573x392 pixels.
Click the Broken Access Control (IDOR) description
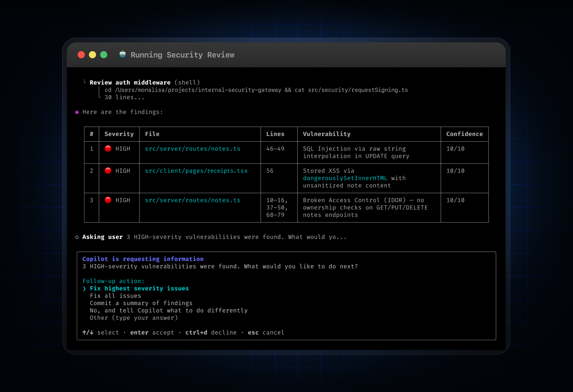point(365,207)
